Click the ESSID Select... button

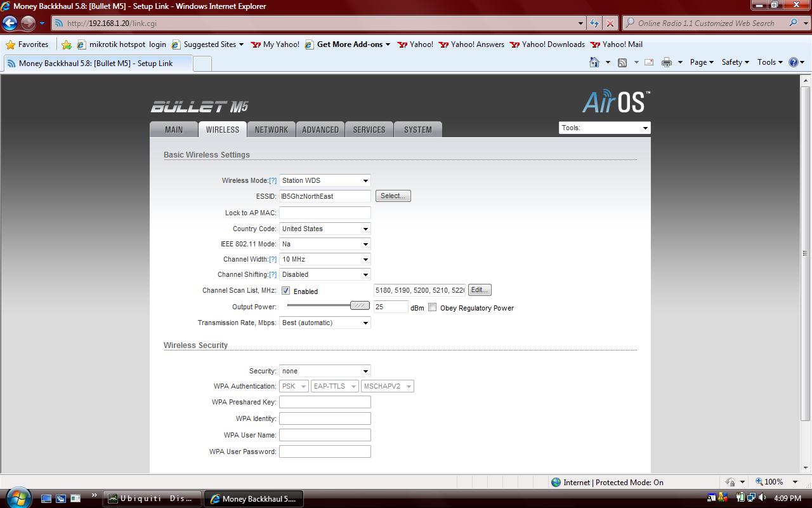[393, 196]
